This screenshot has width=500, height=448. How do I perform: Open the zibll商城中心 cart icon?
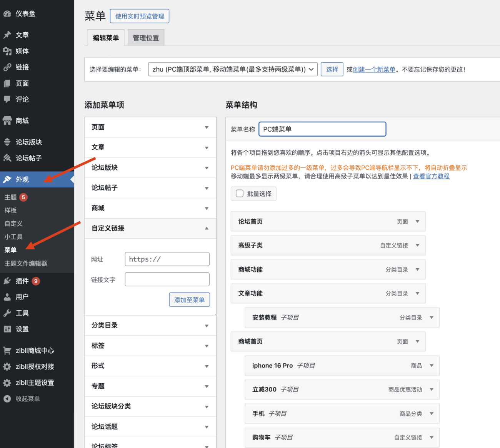7,350
